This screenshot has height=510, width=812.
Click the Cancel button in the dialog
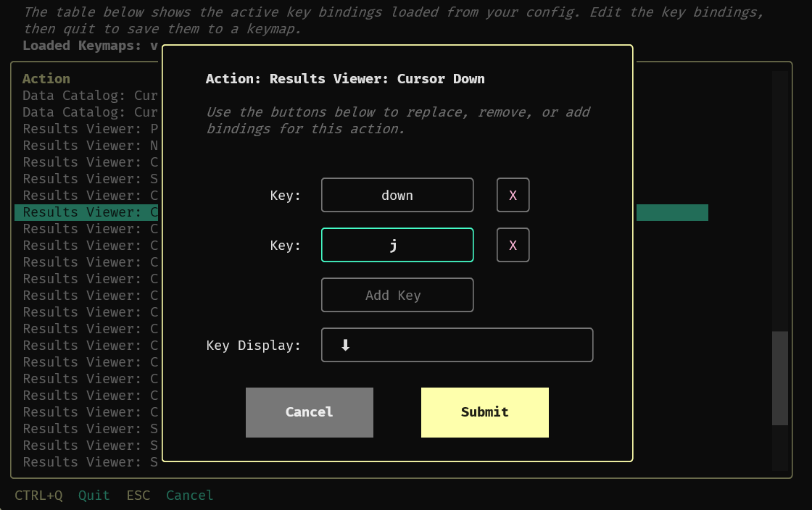click(309, 412)
